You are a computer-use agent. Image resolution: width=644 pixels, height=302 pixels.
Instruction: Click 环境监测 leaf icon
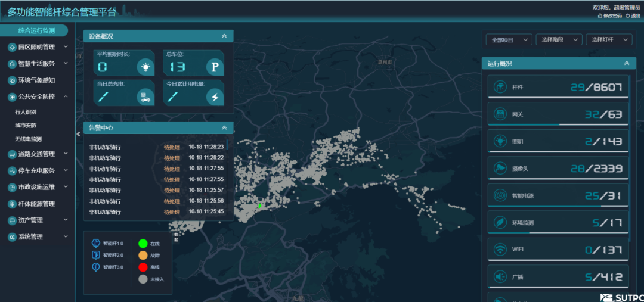coord(500,222)
